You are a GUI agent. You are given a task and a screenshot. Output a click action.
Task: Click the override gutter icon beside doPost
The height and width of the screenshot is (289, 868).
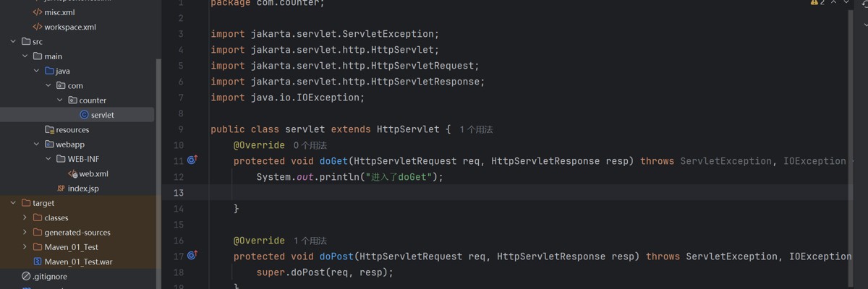click(192, 256)
